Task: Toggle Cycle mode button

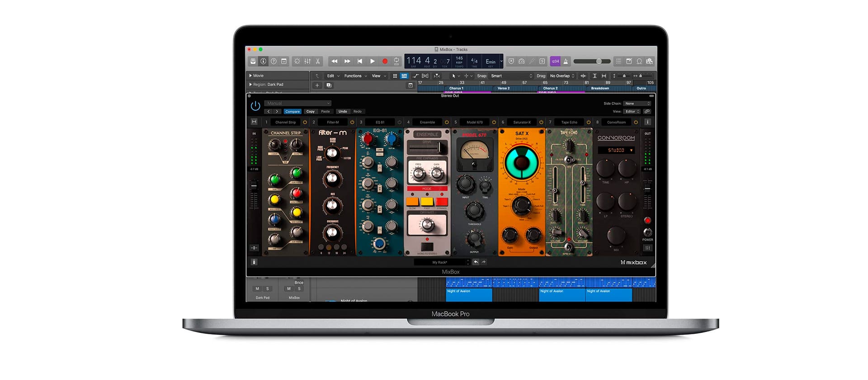Action: pos(396,61)
